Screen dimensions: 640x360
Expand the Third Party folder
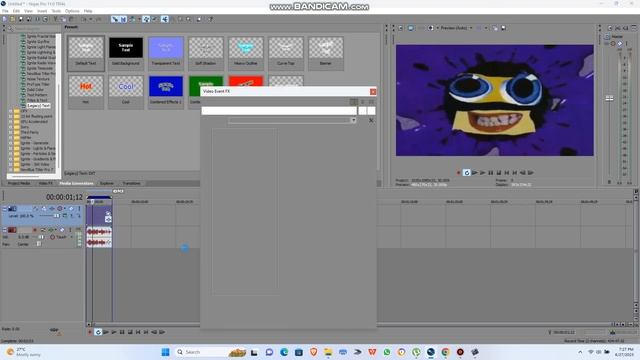pyautogui.click(x=11, y=132)
